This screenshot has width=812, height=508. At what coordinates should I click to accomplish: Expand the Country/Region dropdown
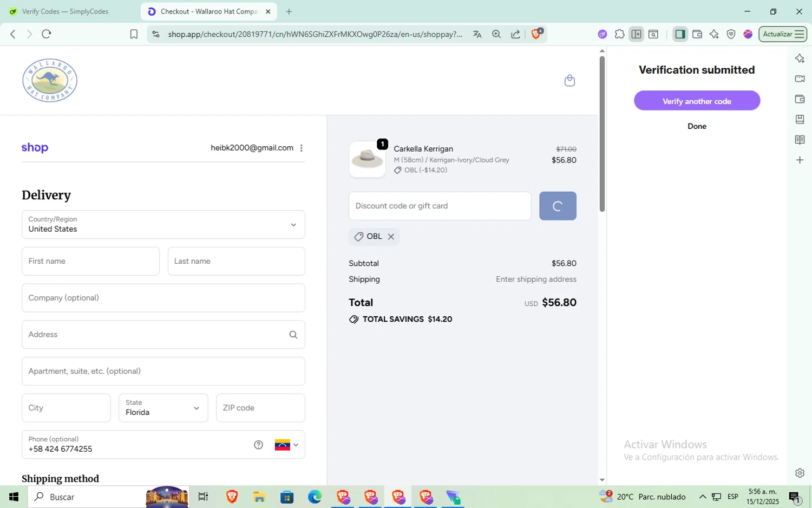tap(163, 224)
